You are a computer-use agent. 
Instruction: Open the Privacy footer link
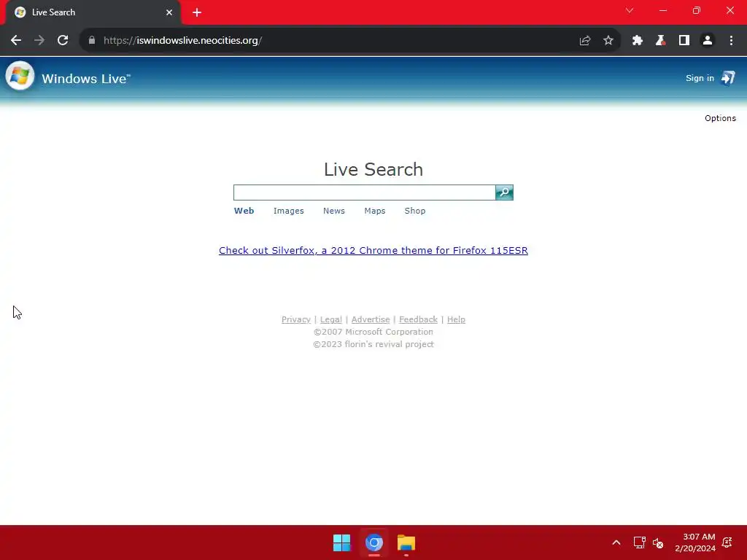(x=296, y=319)
